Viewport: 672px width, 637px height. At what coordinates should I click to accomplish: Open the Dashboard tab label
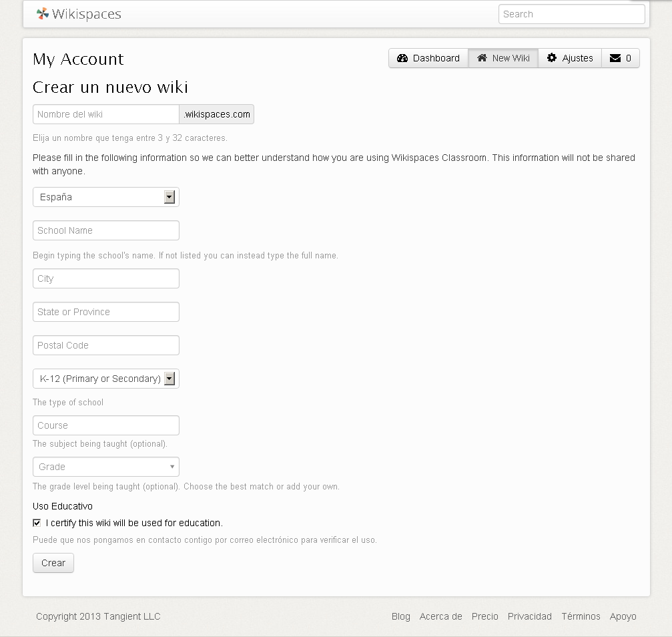[436, 58]
